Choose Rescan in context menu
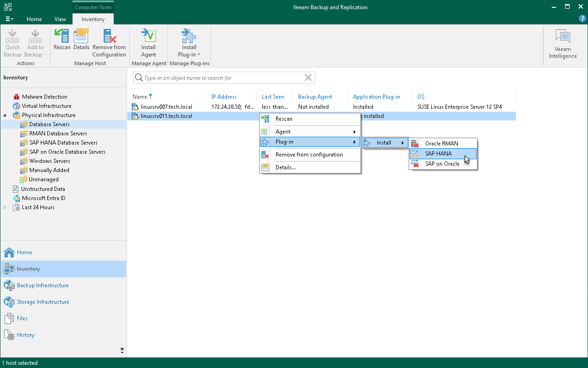 point(310,119)
